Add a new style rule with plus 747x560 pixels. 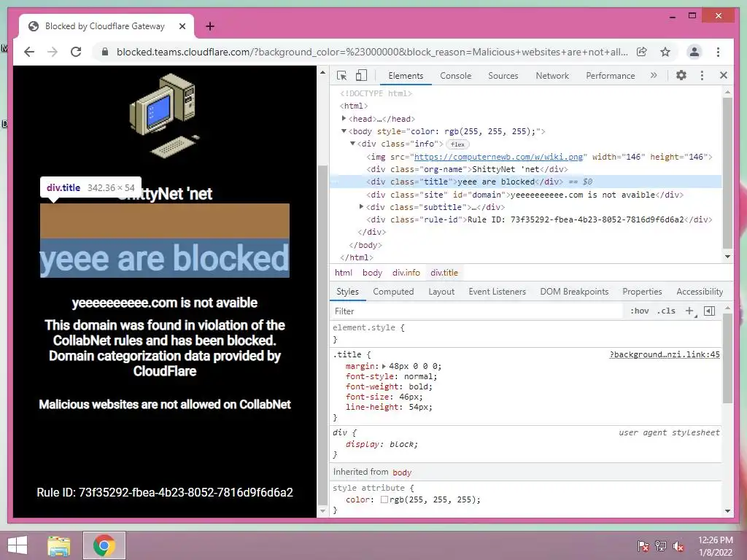(689, 311)
